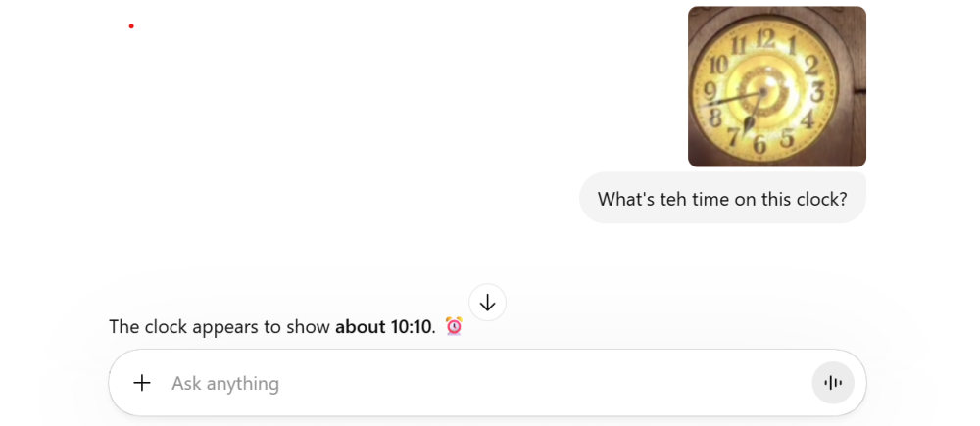Click the numeral 3 on the clock photo
The image size is (980, 426).
(x=816, y=93)
